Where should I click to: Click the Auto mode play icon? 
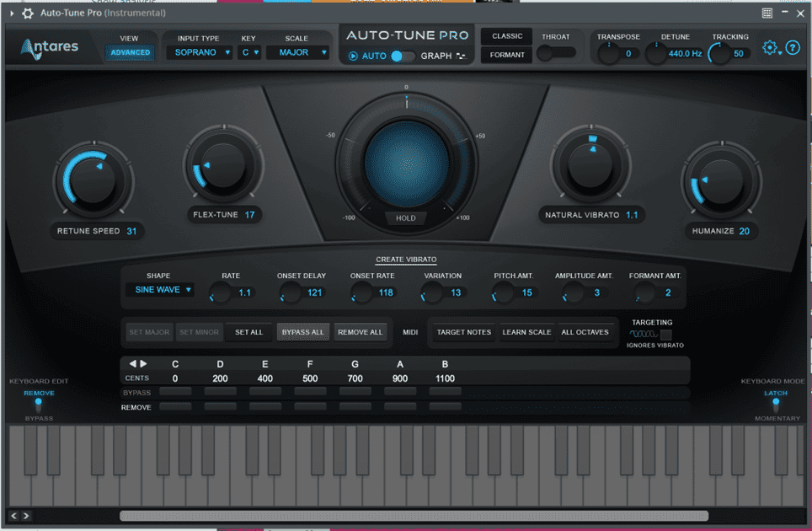(353, 56)
